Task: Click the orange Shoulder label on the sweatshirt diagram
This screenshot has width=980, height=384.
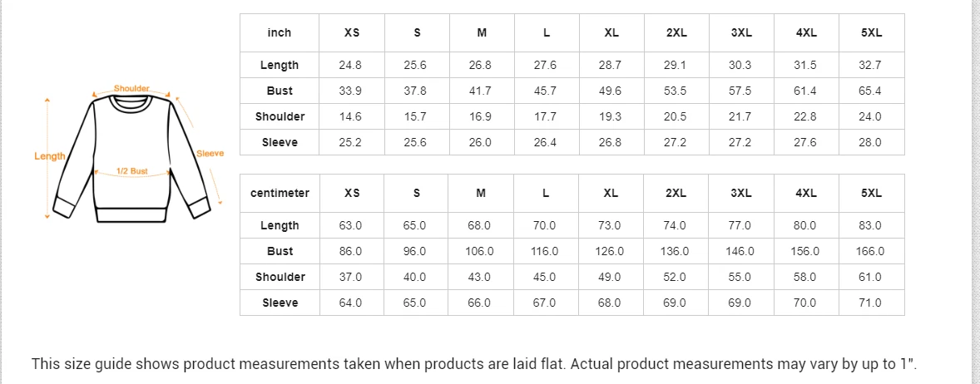Action: (131, 88)
